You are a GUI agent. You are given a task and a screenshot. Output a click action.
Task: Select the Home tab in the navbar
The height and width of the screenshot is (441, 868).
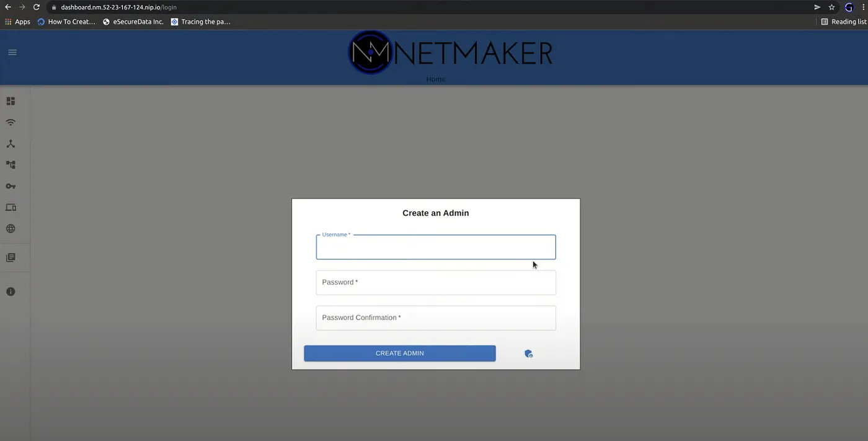pos(435,79)
